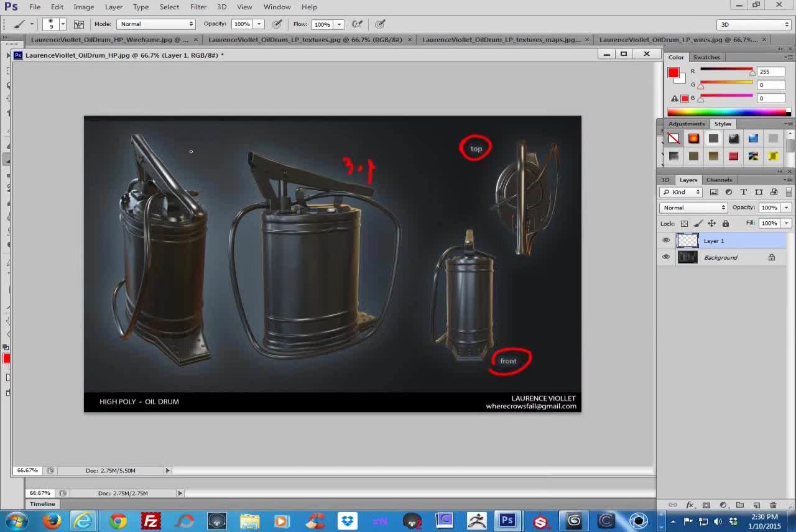Image resolution: width=796 pixels, height=532 pixels.
Task: Filter layers by pixel layers icon
Action: pyautogui.click(x=714, y=192)
